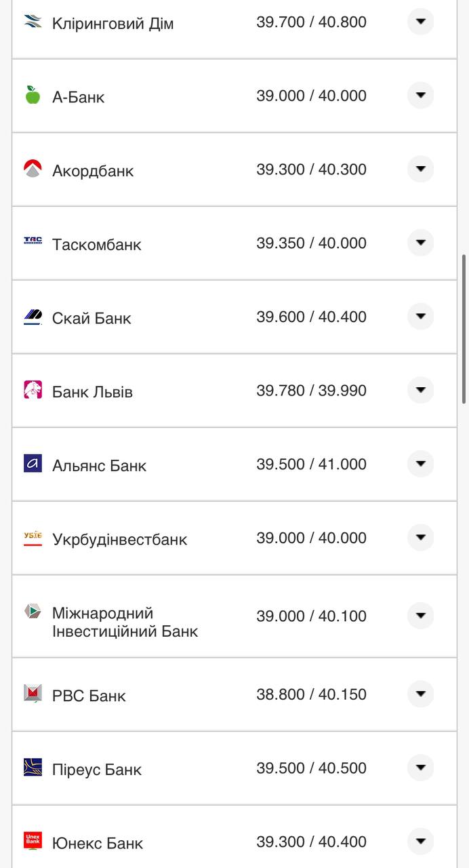Viewport: 469px width, 868px height.
Task: Expand the А-Банк row dropdown arrow
Action: pos(420,95)
